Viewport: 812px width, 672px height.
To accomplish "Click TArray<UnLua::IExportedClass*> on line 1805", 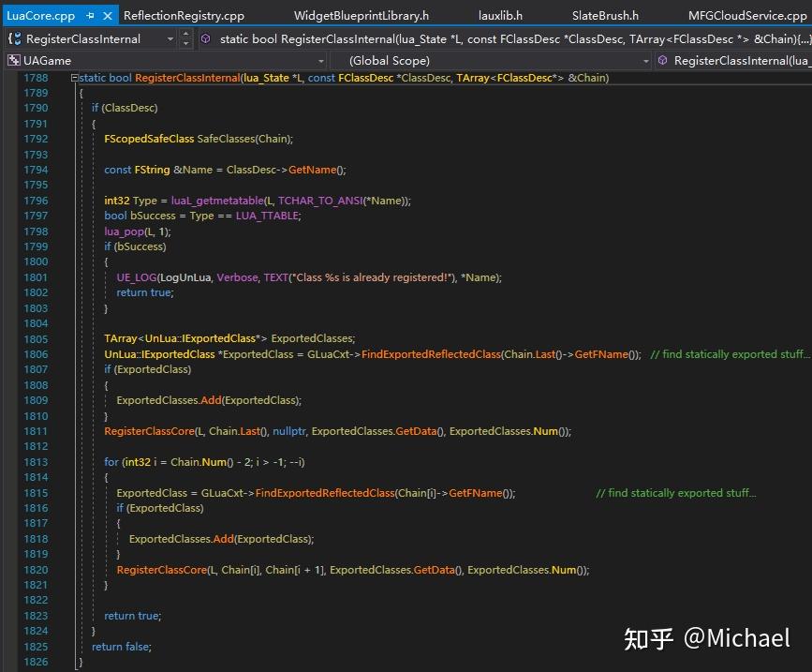I will pyautogui.click(x=185, y=339).
